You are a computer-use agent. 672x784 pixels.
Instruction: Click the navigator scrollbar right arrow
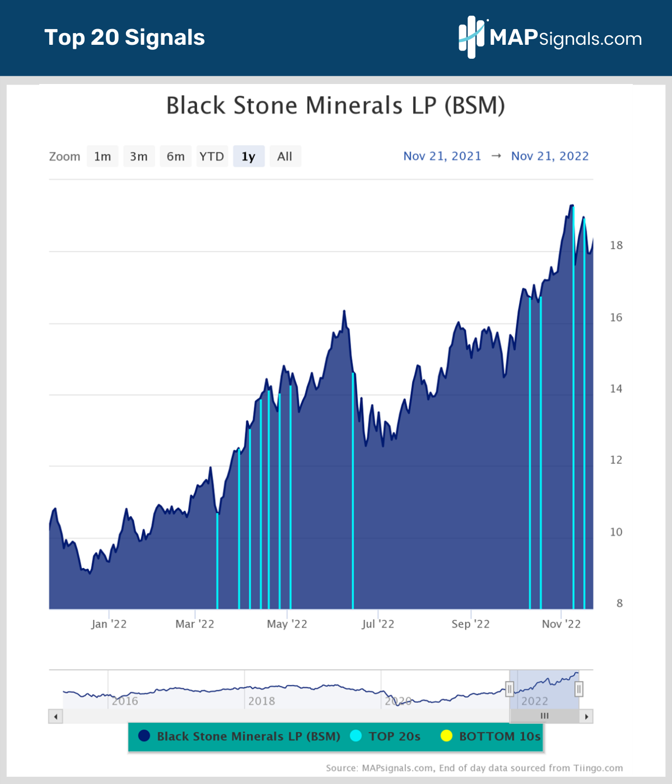click(586, 716)
